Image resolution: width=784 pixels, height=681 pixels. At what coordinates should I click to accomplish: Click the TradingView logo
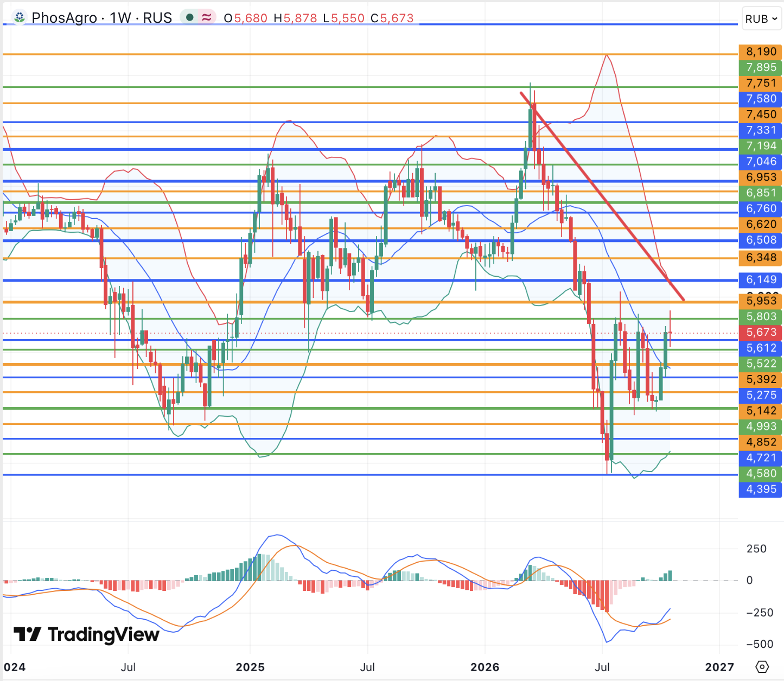[x=86, y=634]
